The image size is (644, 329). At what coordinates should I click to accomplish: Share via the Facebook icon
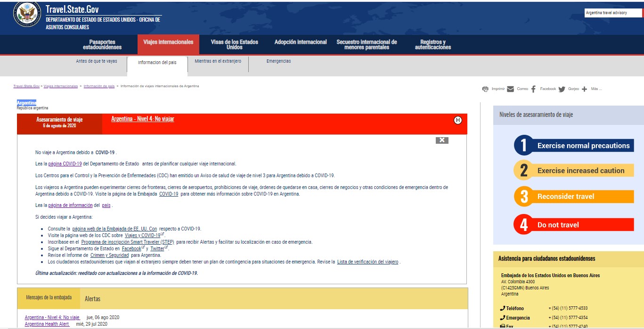533,89
